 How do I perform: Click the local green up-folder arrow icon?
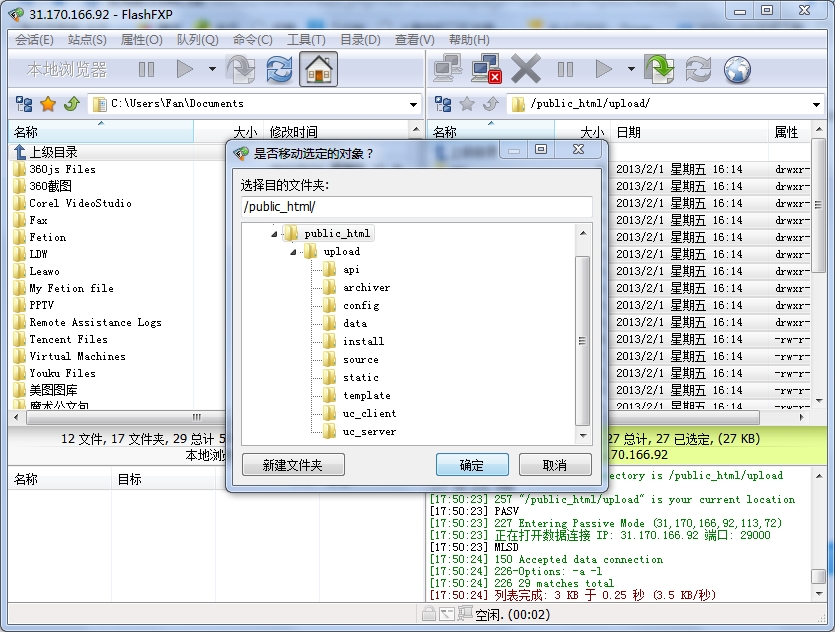71,104
